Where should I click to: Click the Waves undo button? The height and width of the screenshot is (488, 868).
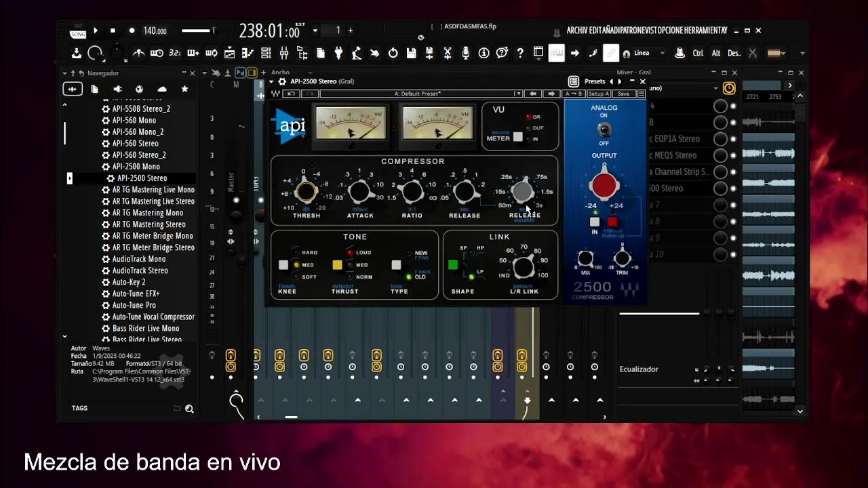tap(292, 94)
